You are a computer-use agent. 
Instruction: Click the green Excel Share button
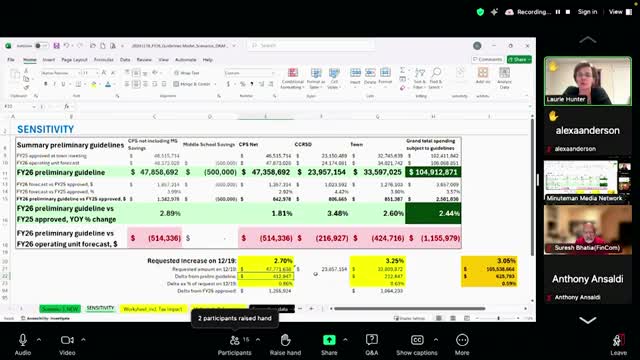pyautogui.click(x=519, y=60)
